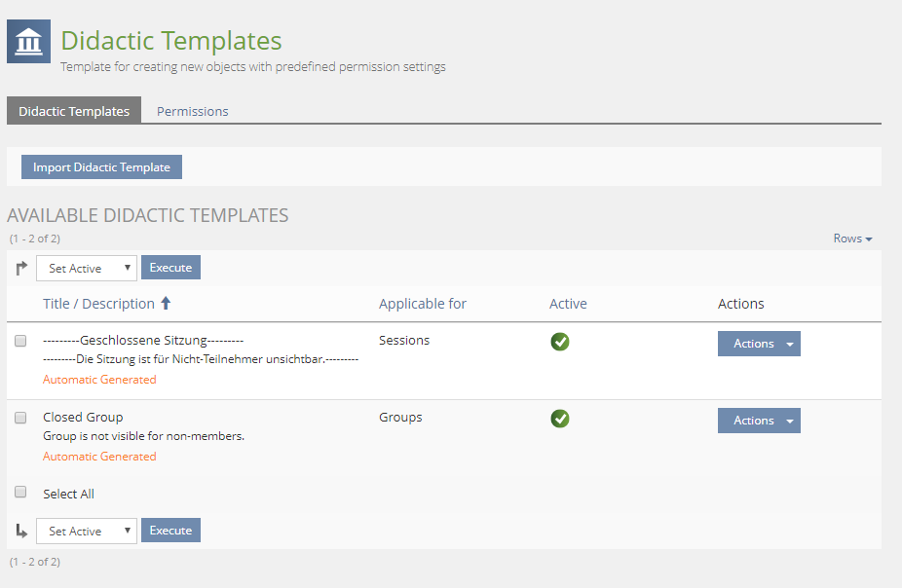The width and height of the screenshot is (902, 588).
Task: Open Actions menu for Geschlossene Sitzung
Action: (x=759, y=344)
